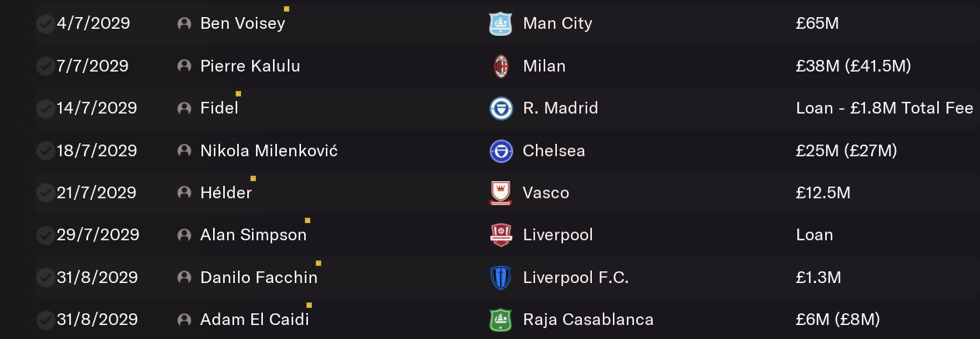The width and height of the screenshot is (980, 339).
Task: Click the yellow marker beside Danilo Facchin
Action: [x=318, y=263]
